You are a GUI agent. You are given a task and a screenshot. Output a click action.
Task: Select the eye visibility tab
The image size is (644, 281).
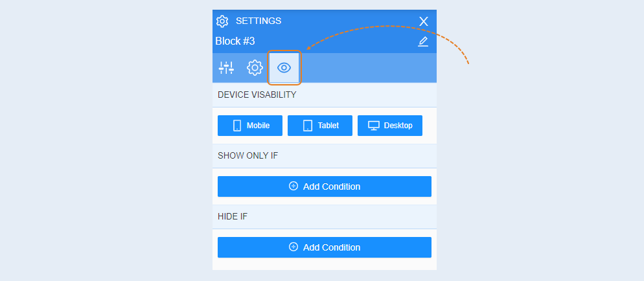point(284,68)
